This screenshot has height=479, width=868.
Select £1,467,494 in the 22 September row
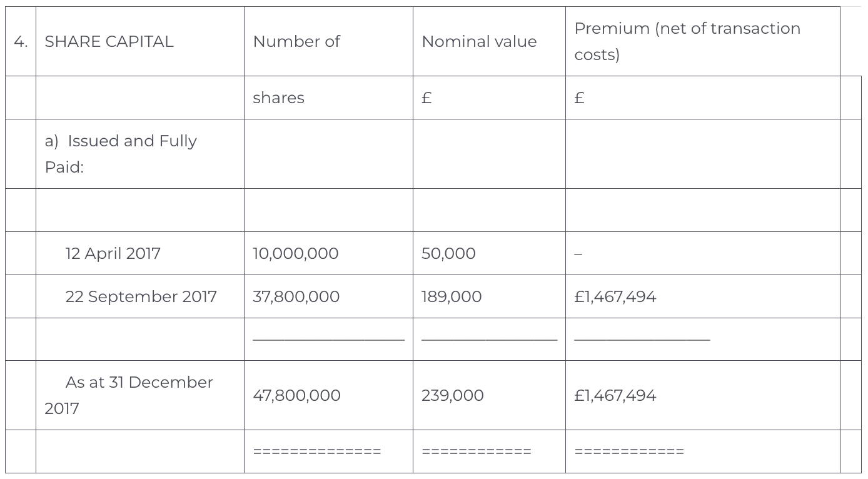tap(615, 296)
